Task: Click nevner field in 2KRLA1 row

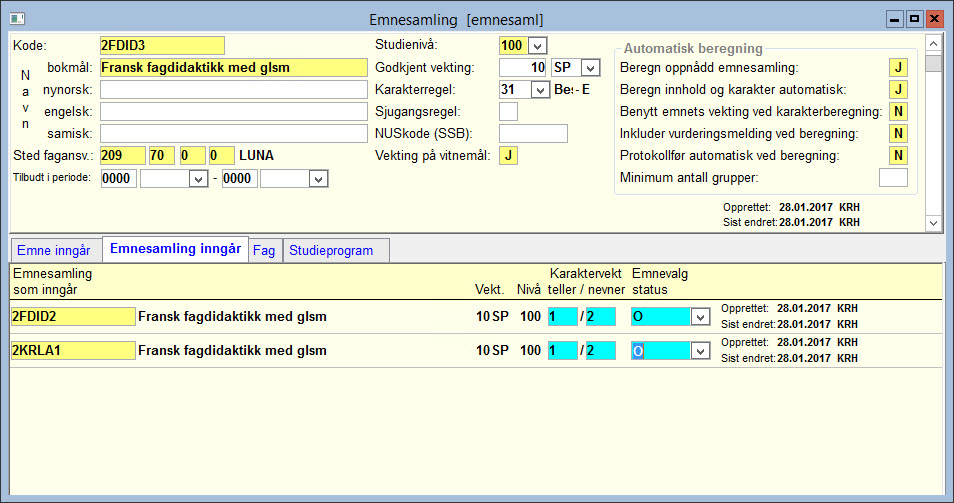Action: [601, 351]
